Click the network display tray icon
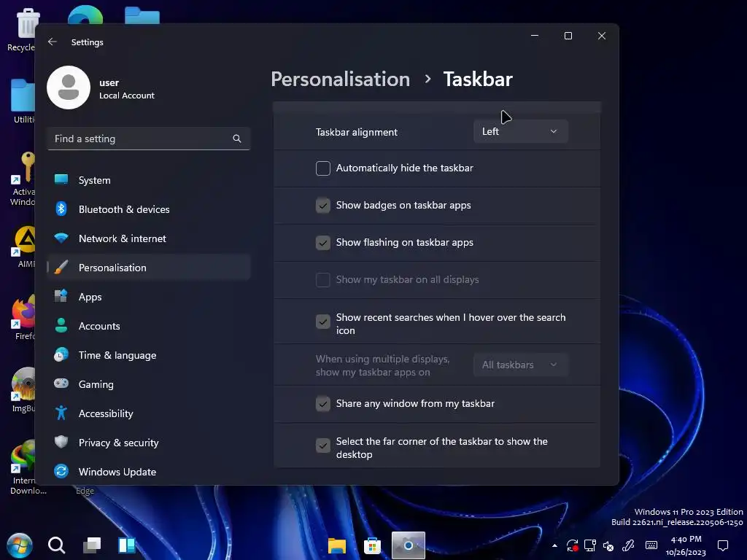 point(589,545)
